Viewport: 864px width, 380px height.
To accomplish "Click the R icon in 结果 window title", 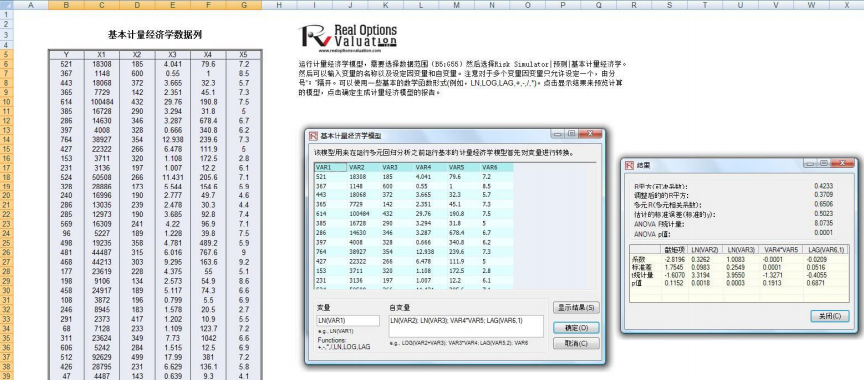I will [x=629, y=165].
